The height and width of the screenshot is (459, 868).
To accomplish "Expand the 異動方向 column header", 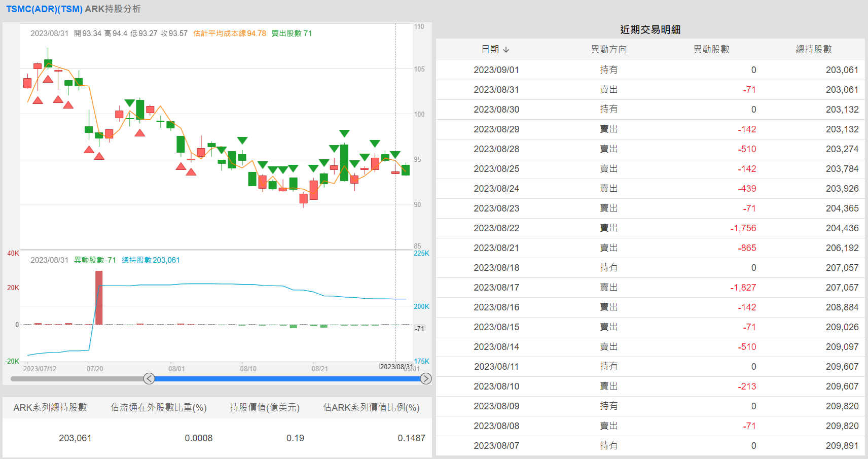I will pyautogui.click(x=608, y=49).
